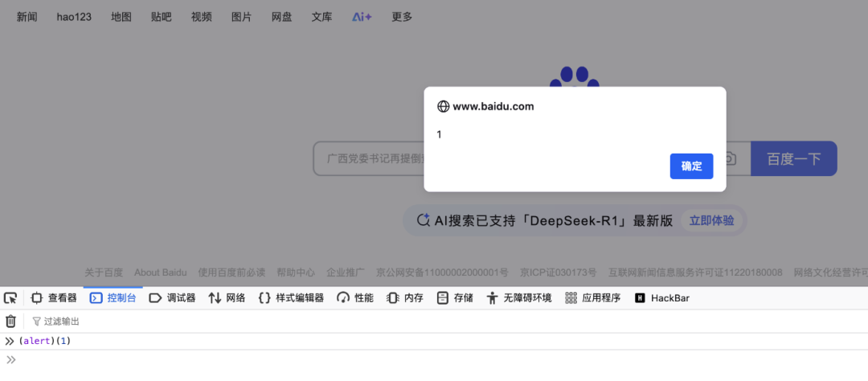Viewport: 868px width, 381px height.
Task: Click the element picker icon in devtools
Action: coord(10,298)
